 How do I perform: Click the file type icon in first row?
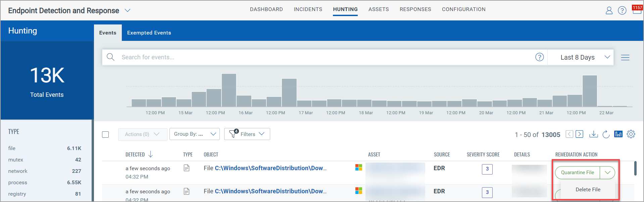point(187,168)
